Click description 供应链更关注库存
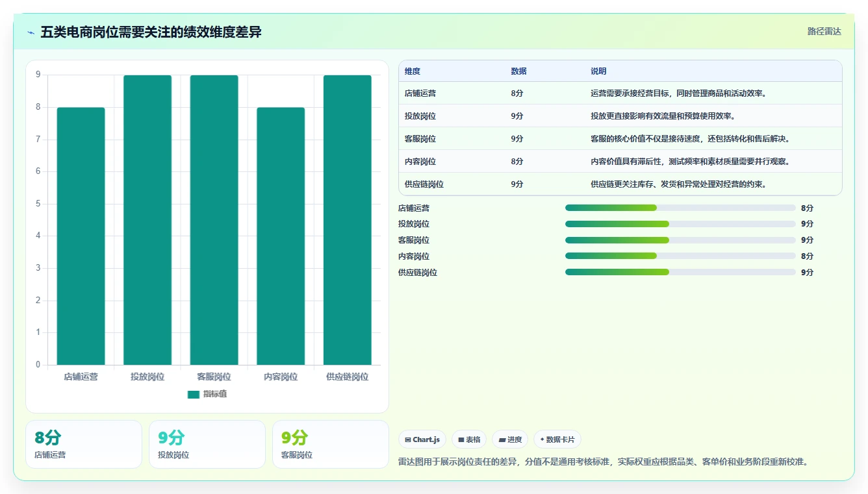 pyautogui.click(x=679, y=184)
